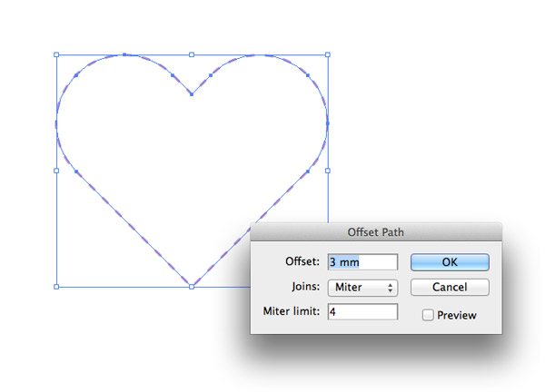Enable the Preview checkbox
The height and width of the screenshot is (392, 545).
pos(428,315)
